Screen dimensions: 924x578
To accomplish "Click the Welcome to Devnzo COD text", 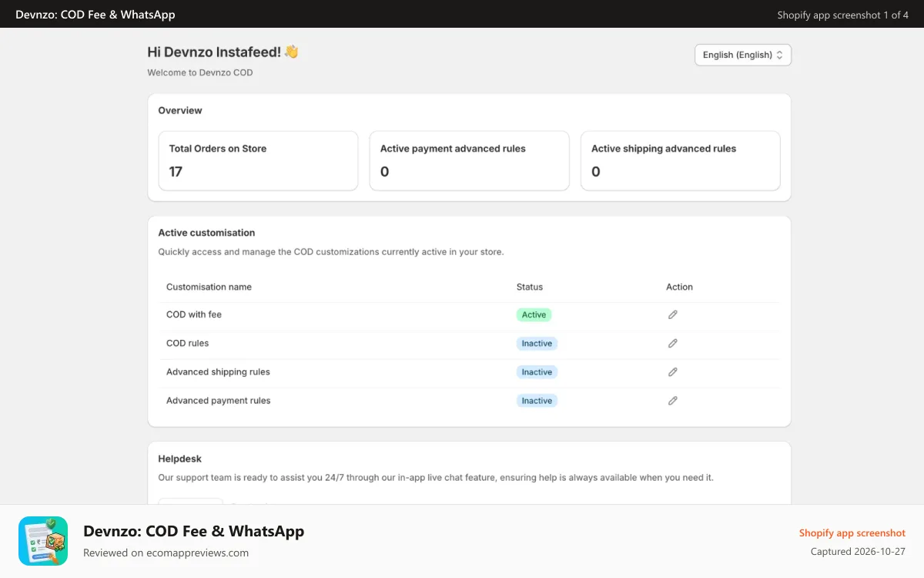I will (200, 72).
